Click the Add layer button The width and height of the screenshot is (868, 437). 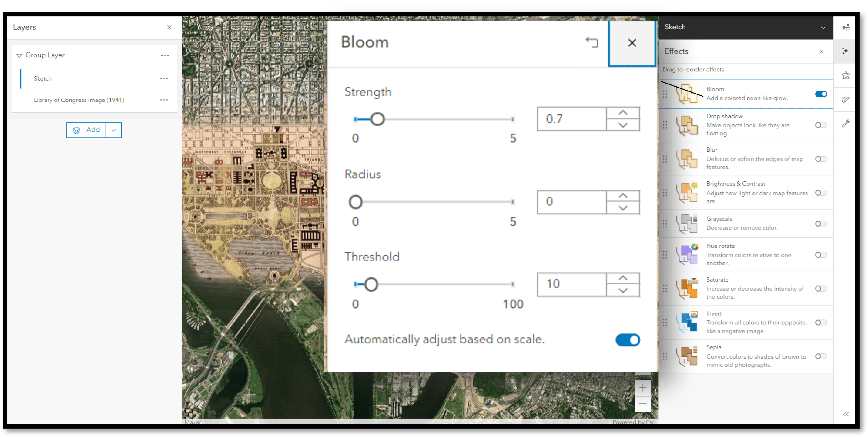[86, 129]
